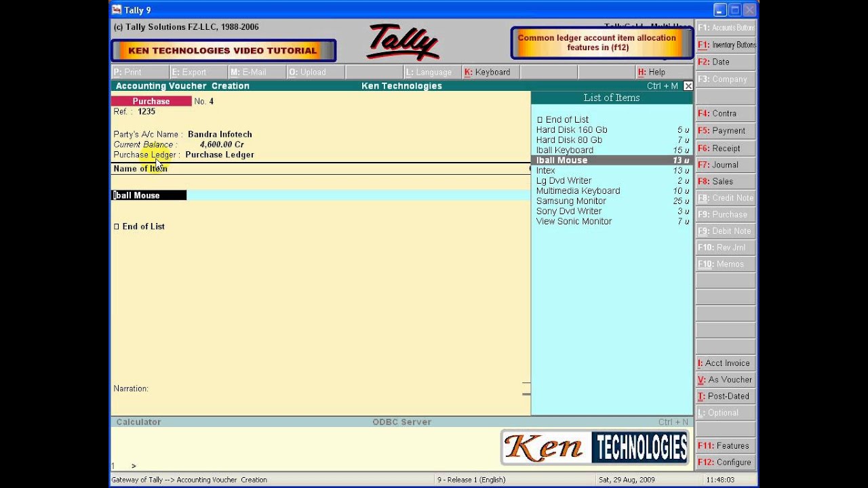Select End of List in List of Items
868x488 pixels.
[612, 120]
